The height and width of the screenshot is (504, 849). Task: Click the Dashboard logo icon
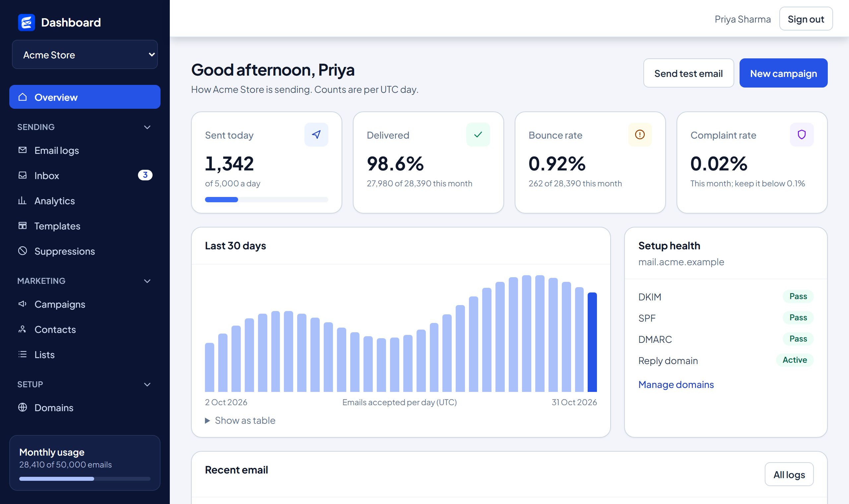coord(27,23)
